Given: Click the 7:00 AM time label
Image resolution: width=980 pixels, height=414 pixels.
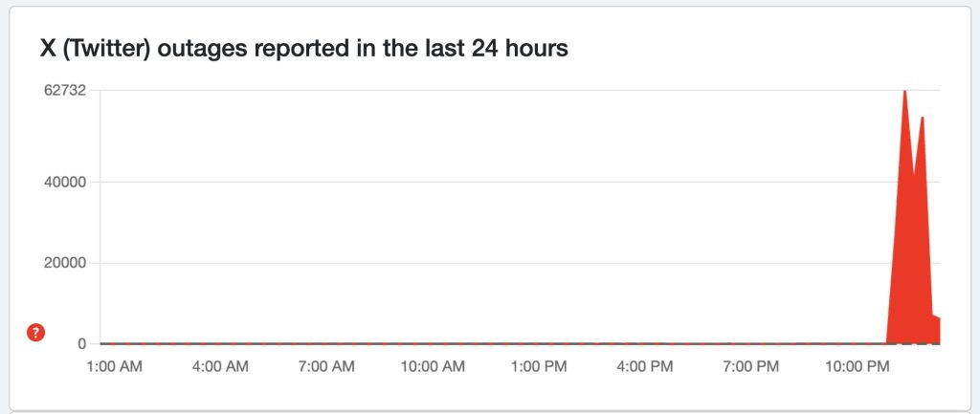Looking at the screenshot, I should (x=327, y=366).
